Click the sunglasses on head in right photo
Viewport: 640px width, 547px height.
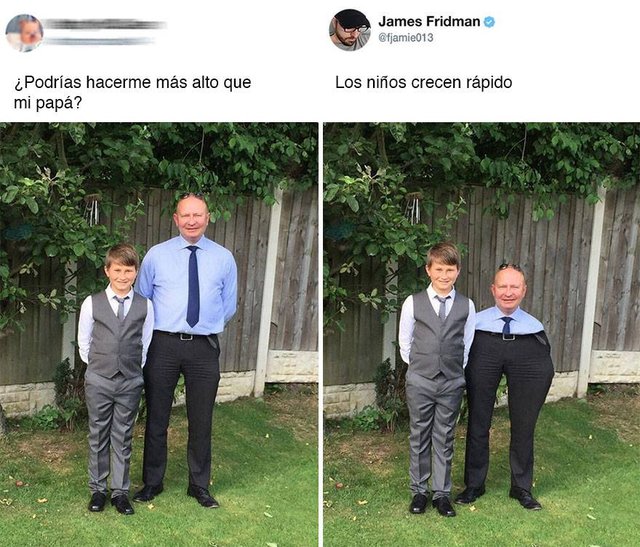tap(510, 267)
